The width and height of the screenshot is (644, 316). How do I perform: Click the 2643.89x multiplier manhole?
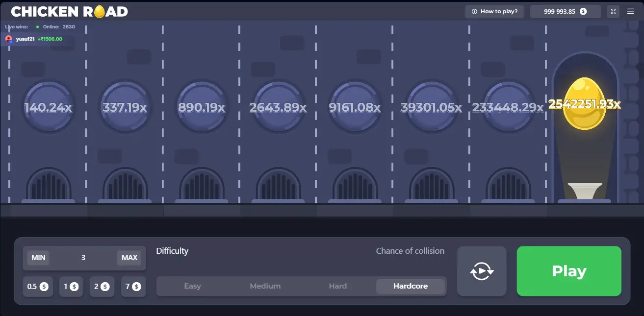tap(278, 107)
